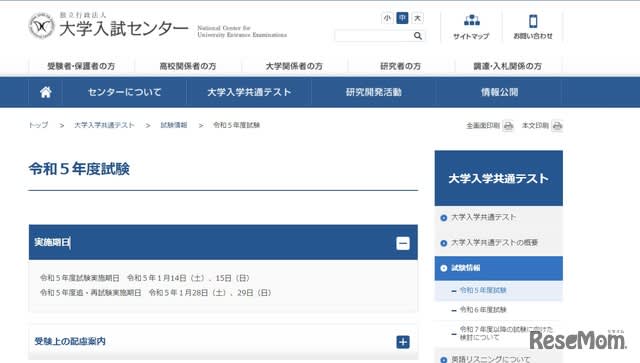Image resolution: width=640 pixels, height=363 pixels.
Task: Open 令和５年度試験 sidebar item
Action: (x=483, y=290)
